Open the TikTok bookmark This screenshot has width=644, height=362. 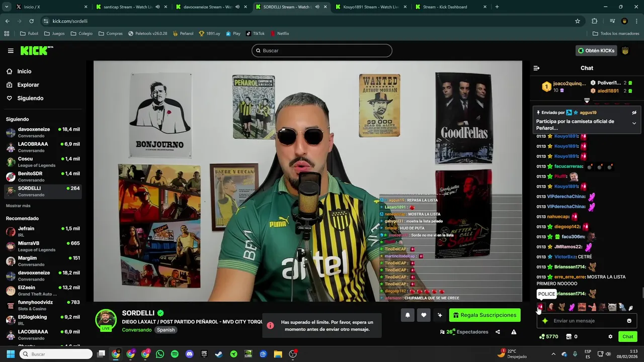[x=255, y=34]
